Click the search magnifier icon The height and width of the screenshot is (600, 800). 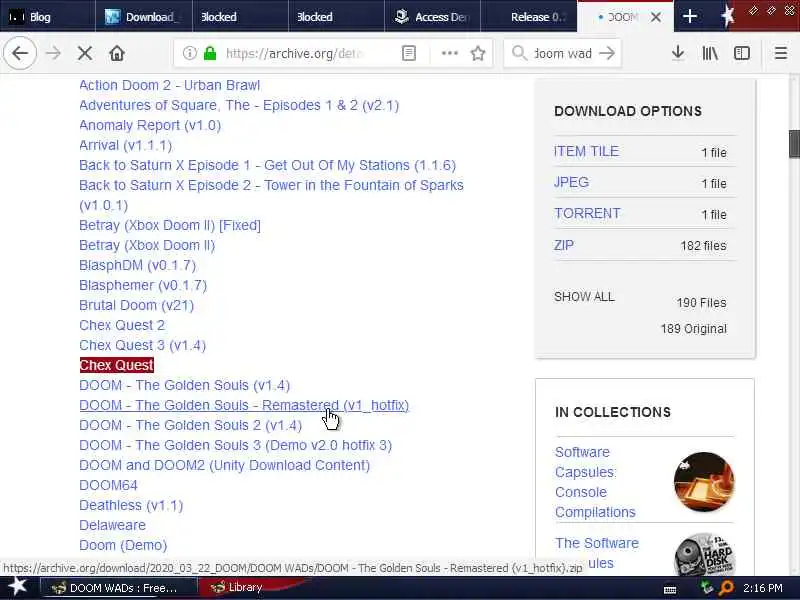(519, 53)
